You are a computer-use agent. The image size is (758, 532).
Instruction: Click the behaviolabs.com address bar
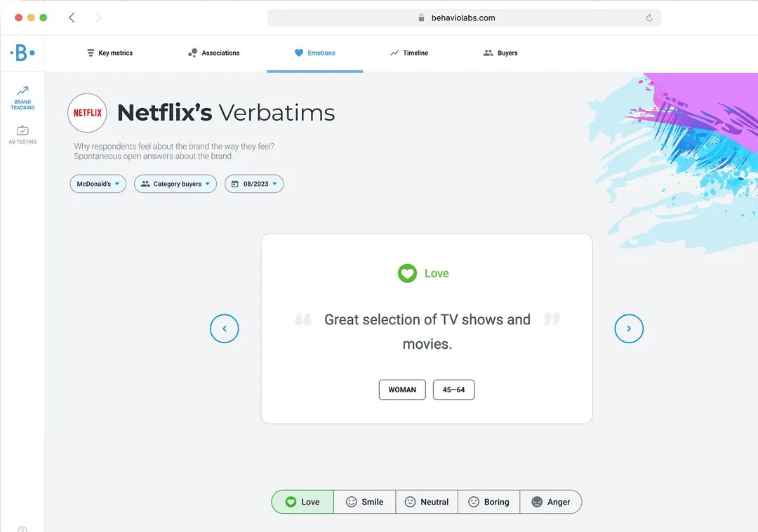(464, 18)
